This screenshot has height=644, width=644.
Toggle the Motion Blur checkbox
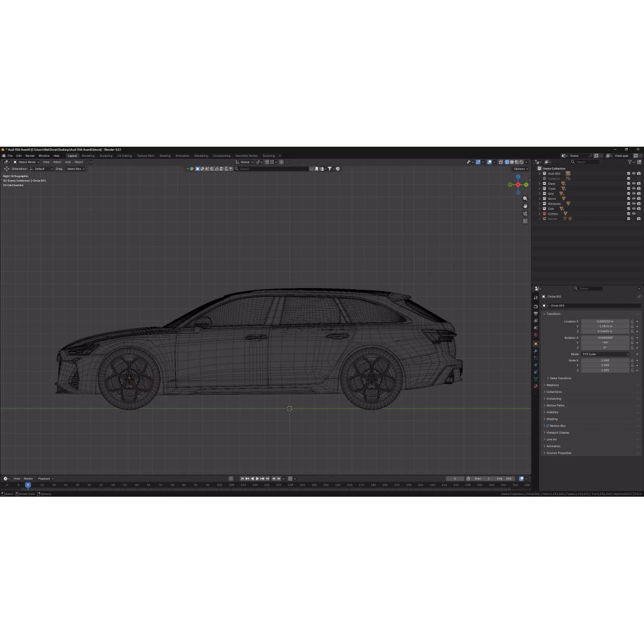(548, 426)
